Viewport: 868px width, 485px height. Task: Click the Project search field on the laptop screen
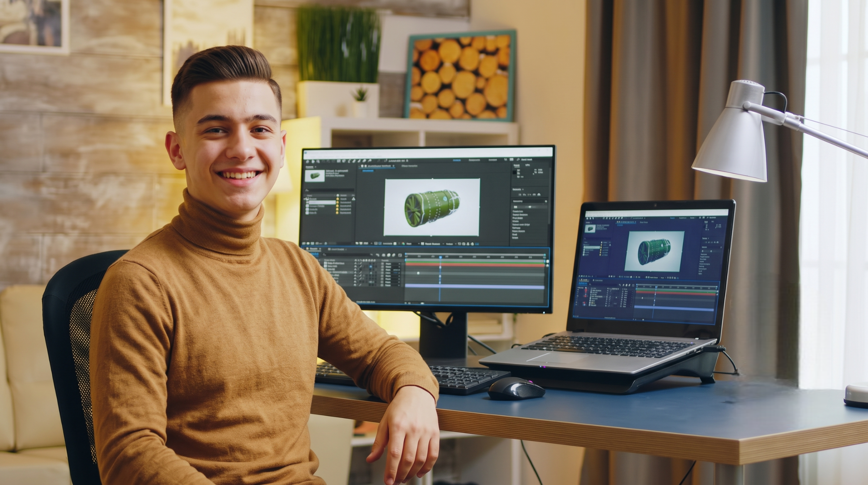pos(597,239)
